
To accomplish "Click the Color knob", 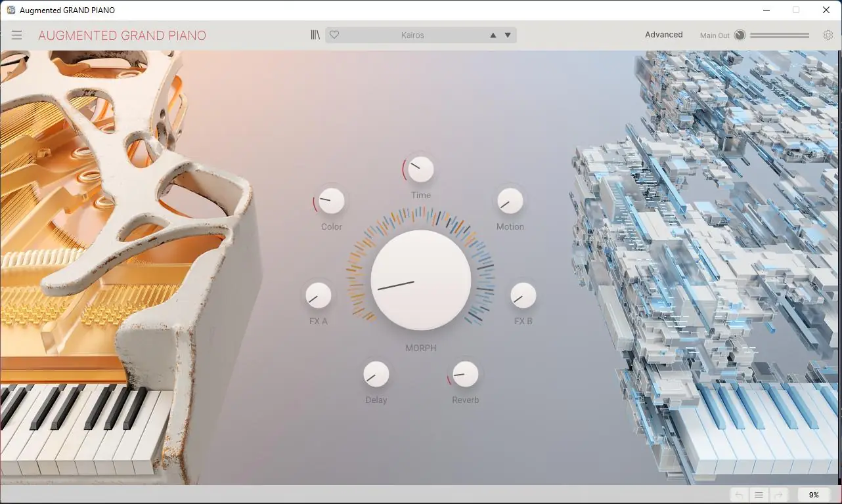I will pyautogui.click(x=332, y=201).
